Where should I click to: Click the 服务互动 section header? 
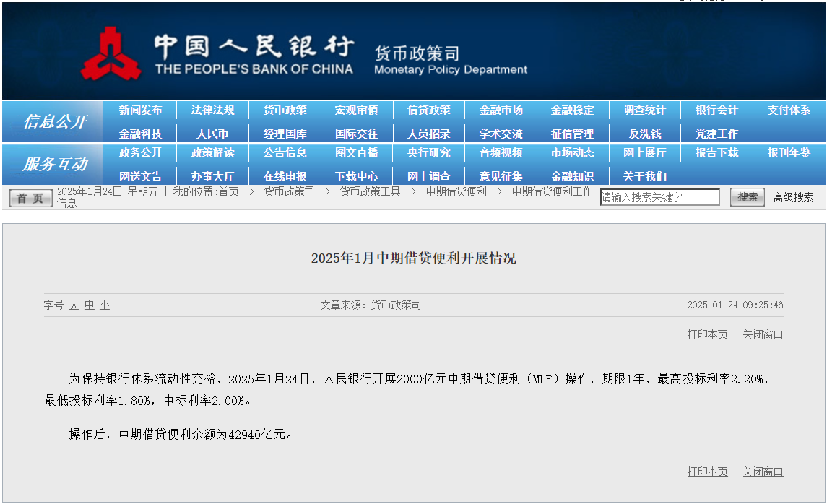coord(55,165)
